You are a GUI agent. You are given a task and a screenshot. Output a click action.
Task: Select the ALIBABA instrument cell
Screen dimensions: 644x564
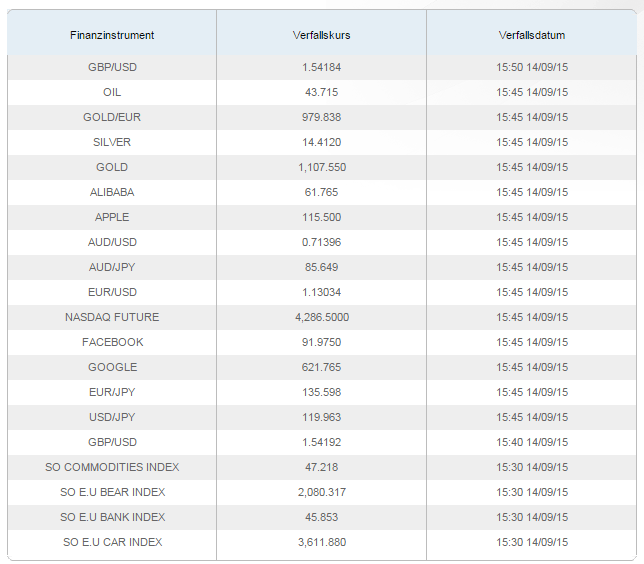pyautogui.click(x=112, y=192)
